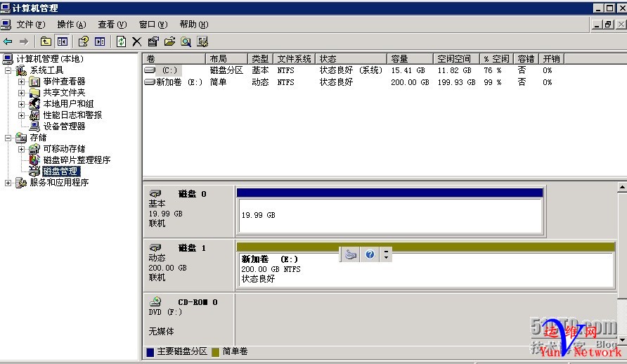Select 服务和应用程序 in the tree

click(x=59, y=183)
